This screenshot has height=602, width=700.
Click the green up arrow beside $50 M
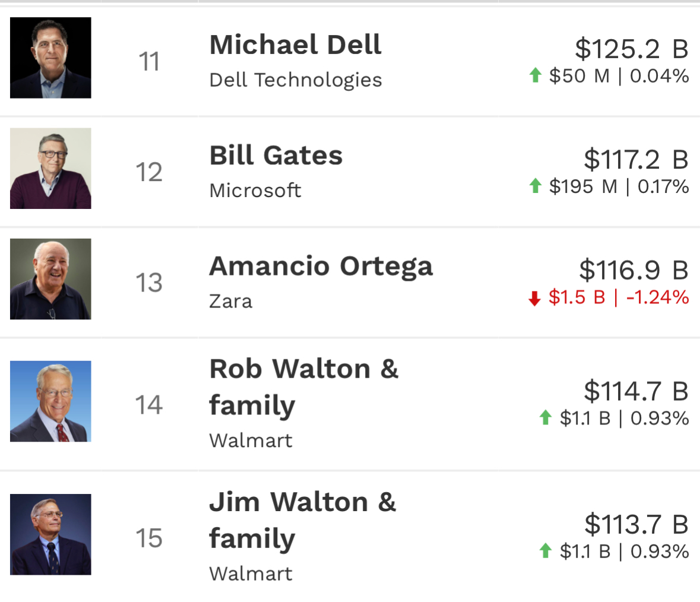click(536, 75)
